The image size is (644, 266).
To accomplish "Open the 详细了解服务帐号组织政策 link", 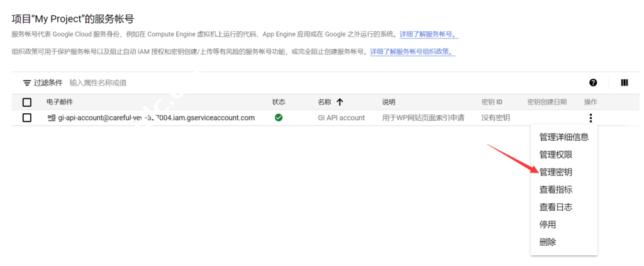I will pos(413,52).
